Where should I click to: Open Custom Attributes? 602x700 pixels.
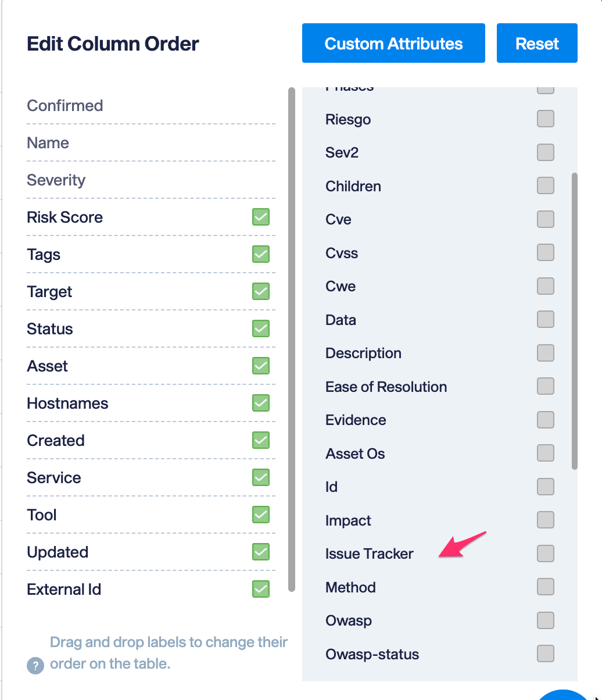pyautogui.click(x=393, y=43)
